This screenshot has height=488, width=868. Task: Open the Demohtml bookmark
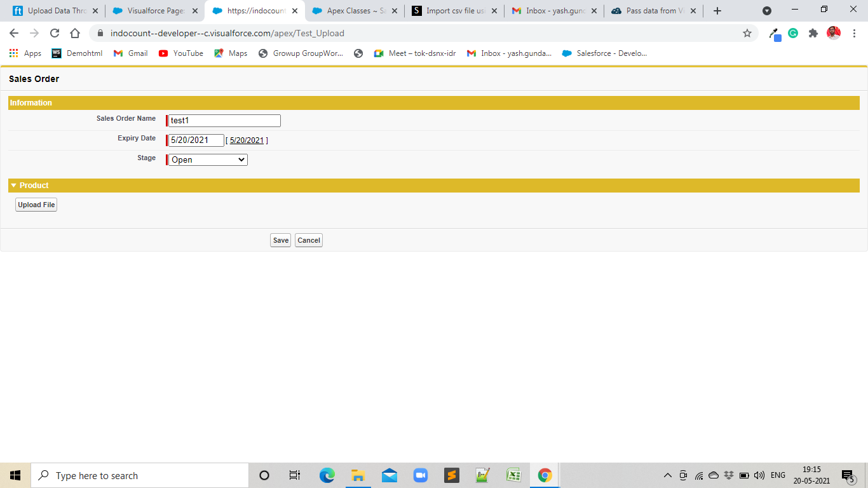click(x=77, y=53)
